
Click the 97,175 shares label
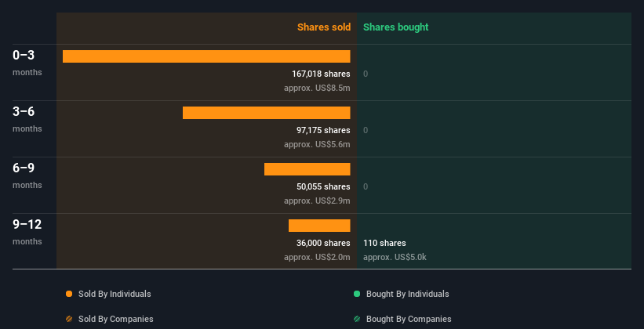click(x=323, y=130)
